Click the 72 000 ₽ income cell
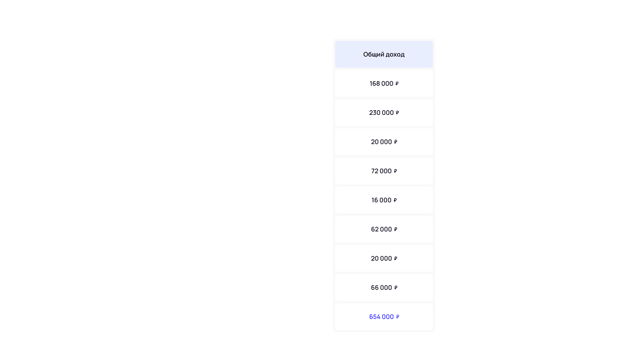Image resolution: width=644 pixels, height=346 pixels. click(383, 171)
